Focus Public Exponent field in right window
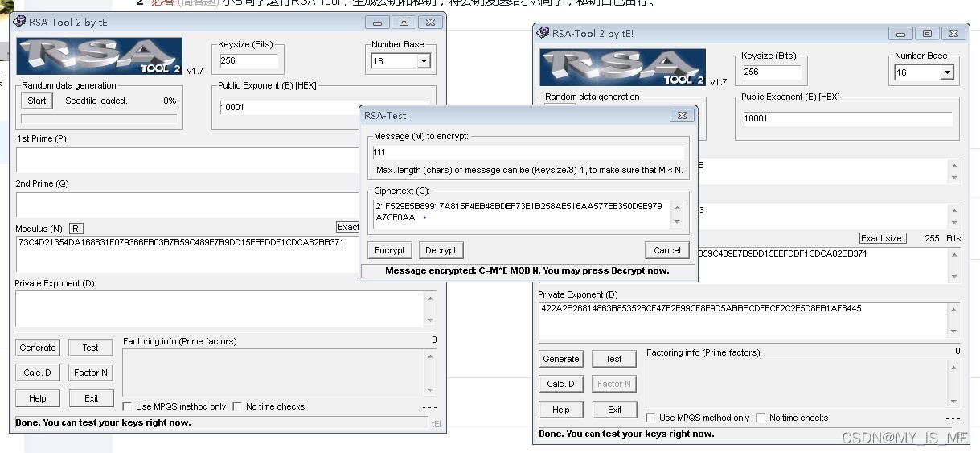 point(847,118)
